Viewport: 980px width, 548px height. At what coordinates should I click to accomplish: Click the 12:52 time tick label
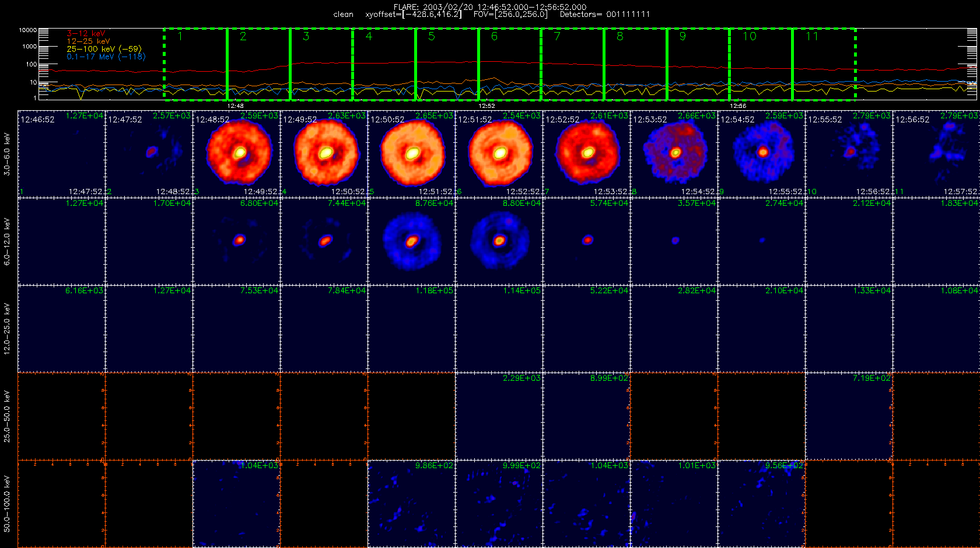487,106
